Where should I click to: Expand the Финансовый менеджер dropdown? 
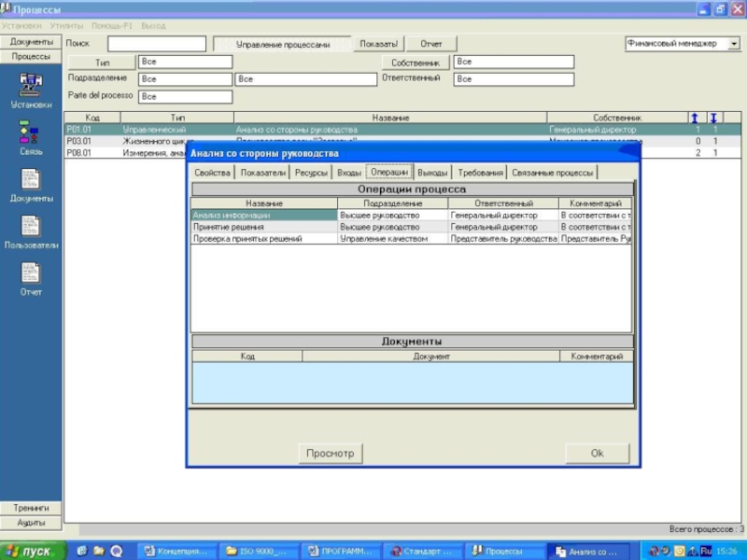pos(733,43)
